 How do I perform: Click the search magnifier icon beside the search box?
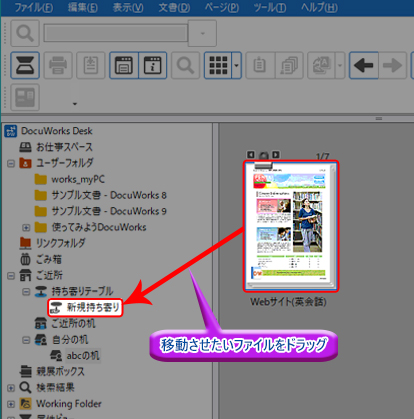25,33
